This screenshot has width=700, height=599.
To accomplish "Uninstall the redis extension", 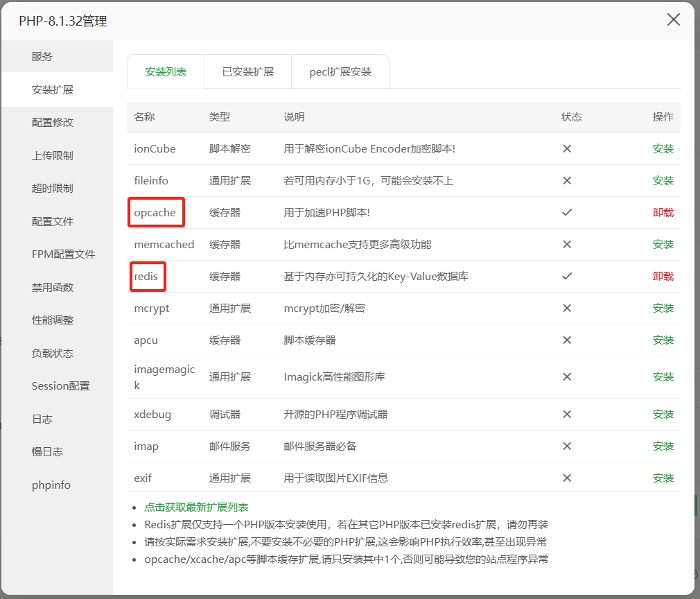I will pyautogui.click(x=663, y=276).
